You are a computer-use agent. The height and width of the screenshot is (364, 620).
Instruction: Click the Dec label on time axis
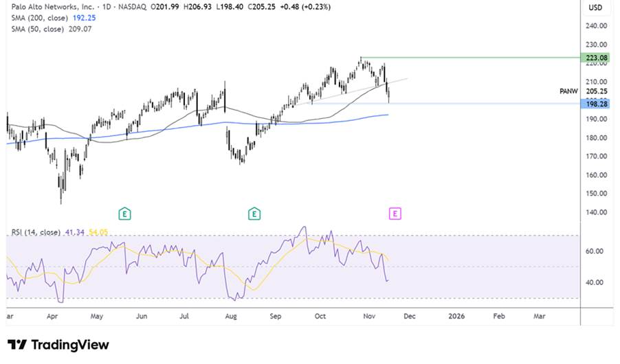click(409, 316)
